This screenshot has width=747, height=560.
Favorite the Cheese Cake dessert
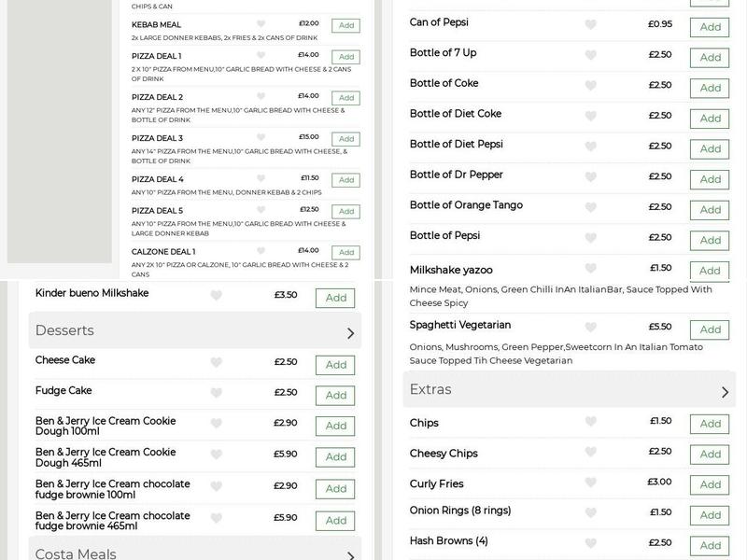tap(217, 359)
